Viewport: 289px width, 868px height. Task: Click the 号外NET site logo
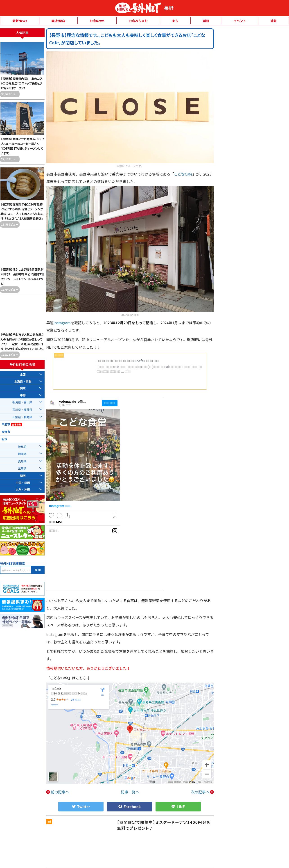pyautogui.click(x=138, y=8)
